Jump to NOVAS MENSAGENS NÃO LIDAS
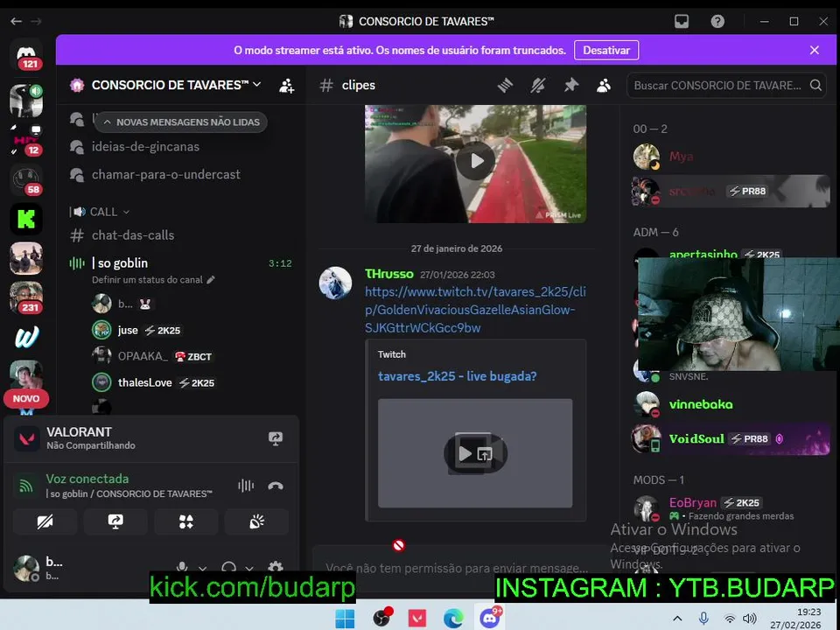 [181, 122]
